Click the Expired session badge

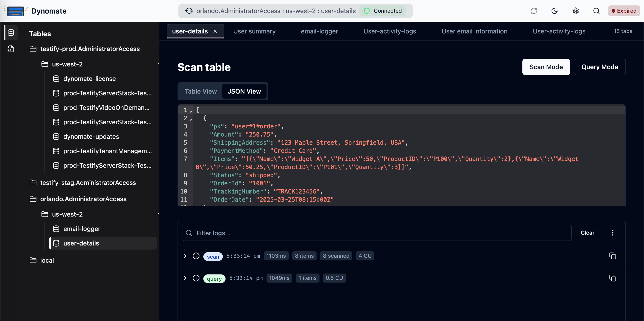click(x=624, y=11)
